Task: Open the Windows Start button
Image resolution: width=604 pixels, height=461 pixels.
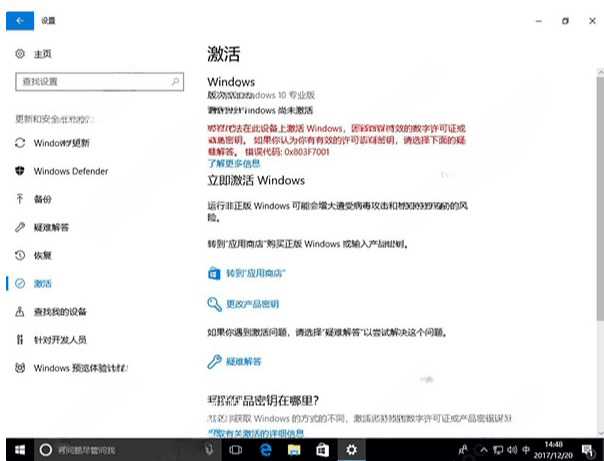Action: (19, 449)
